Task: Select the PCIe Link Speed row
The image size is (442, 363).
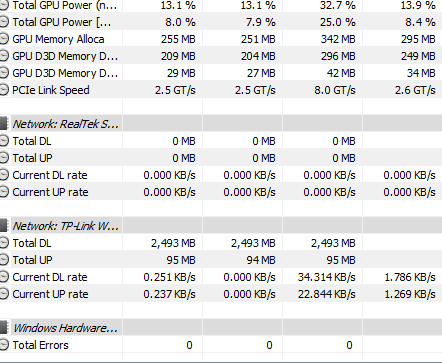Action: (221, 90)
